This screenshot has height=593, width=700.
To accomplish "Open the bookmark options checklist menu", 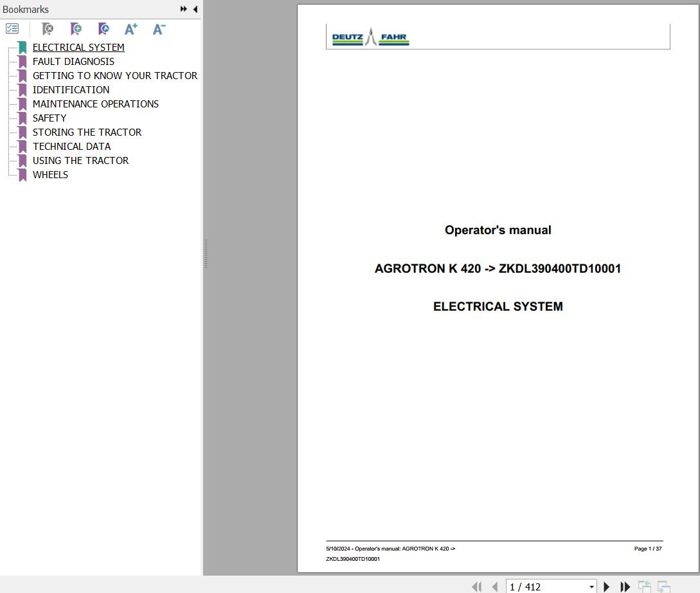I will 12,29.
